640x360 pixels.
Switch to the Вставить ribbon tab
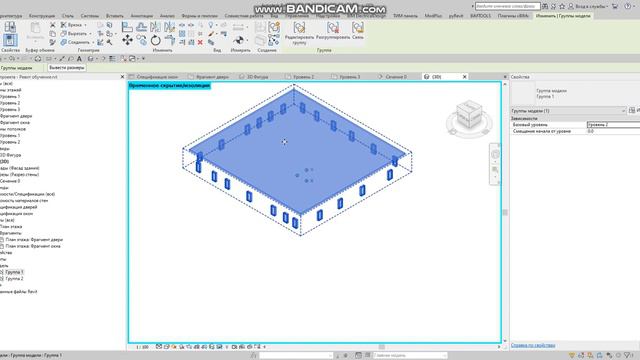click(115, 16)
